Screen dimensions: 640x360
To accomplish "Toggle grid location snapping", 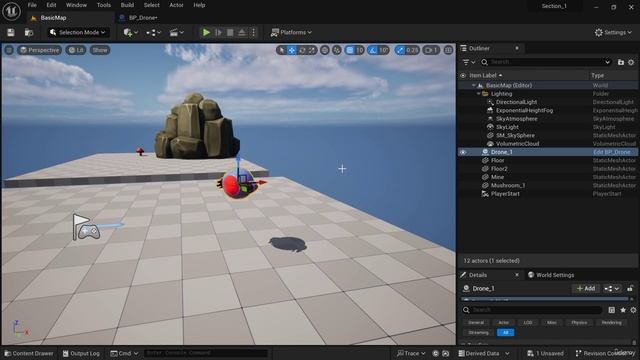I will (x=349, y=50).
